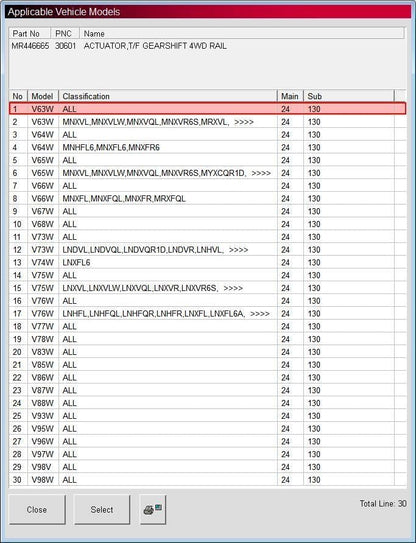Screen dimensions: 416x543
Task: Select row 14 model V75W
Action: 43,275
